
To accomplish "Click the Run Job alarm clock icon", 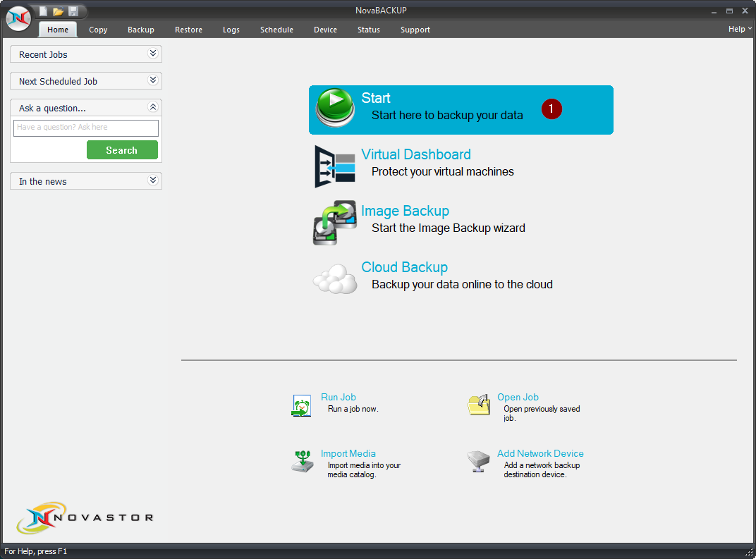I will click(x=301, y=405).
